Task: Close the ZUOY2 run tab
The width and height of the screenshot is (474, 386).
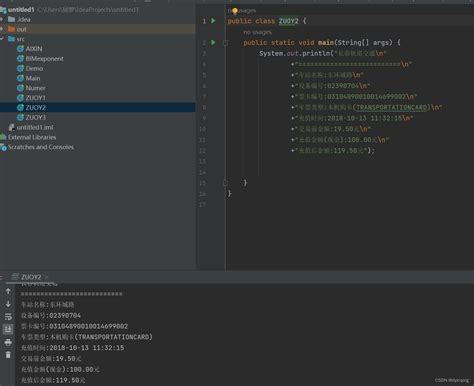Action: (x=46, y=277)
